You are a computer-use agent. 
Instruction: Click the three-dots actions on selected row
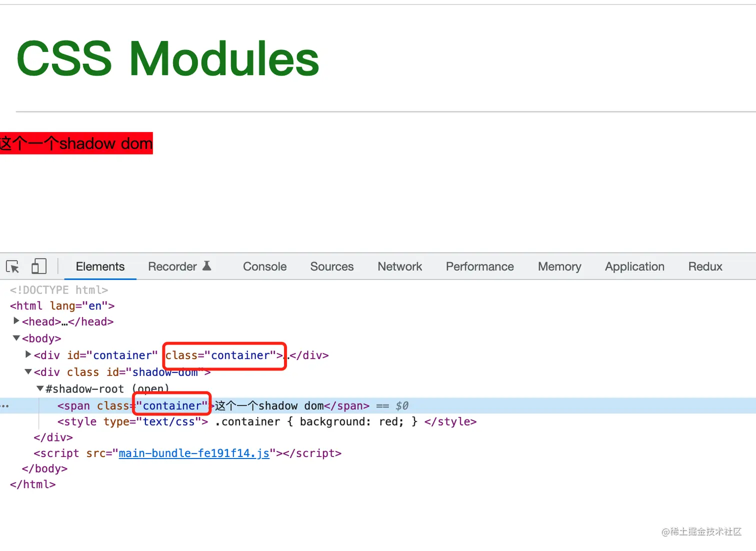[x=5, y=406]
